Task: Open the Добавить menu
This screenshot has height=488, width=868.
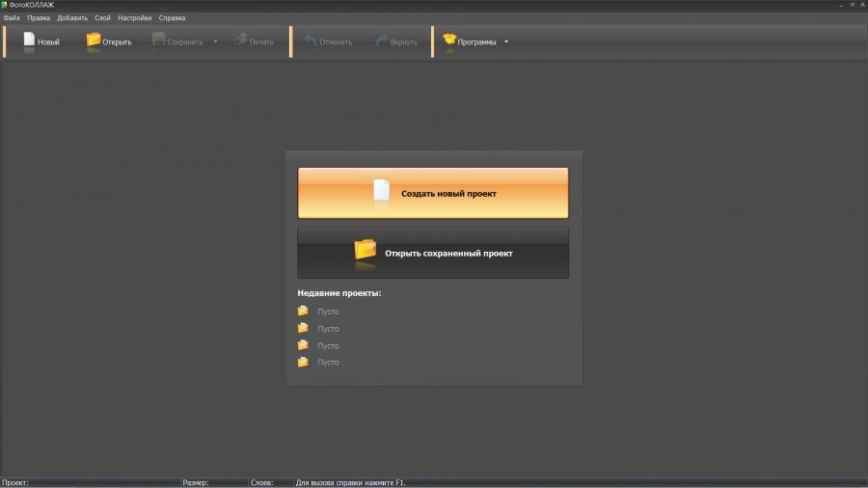Action: (71, 18)
